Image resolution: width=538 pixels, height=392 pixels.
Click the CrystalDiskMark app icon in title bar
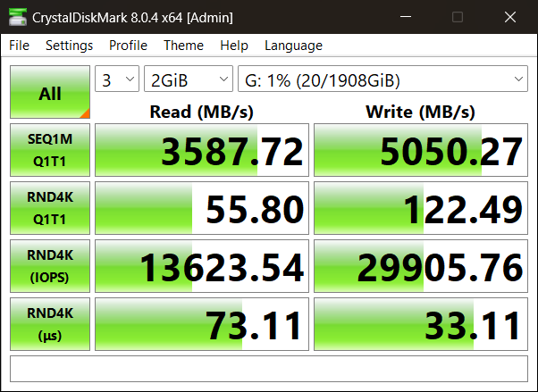(18, 17)
